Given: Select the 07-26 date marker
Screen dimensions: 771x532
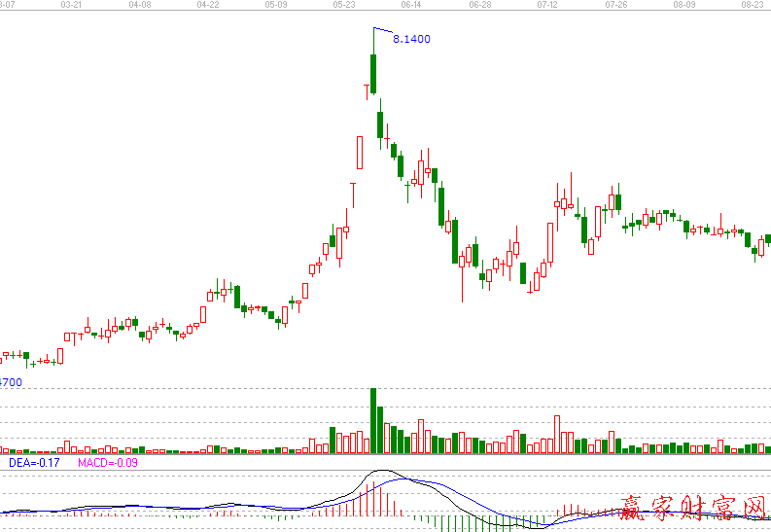Looking at the screenshot, I should point(614,5).
